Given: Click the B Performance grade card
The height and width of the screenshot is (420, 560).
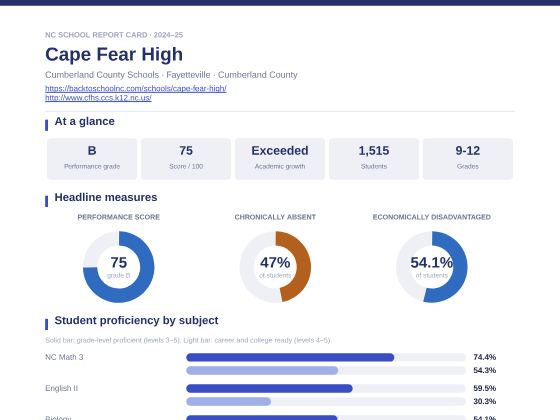Looking at the screenshot, I should (x=92, y=159).
